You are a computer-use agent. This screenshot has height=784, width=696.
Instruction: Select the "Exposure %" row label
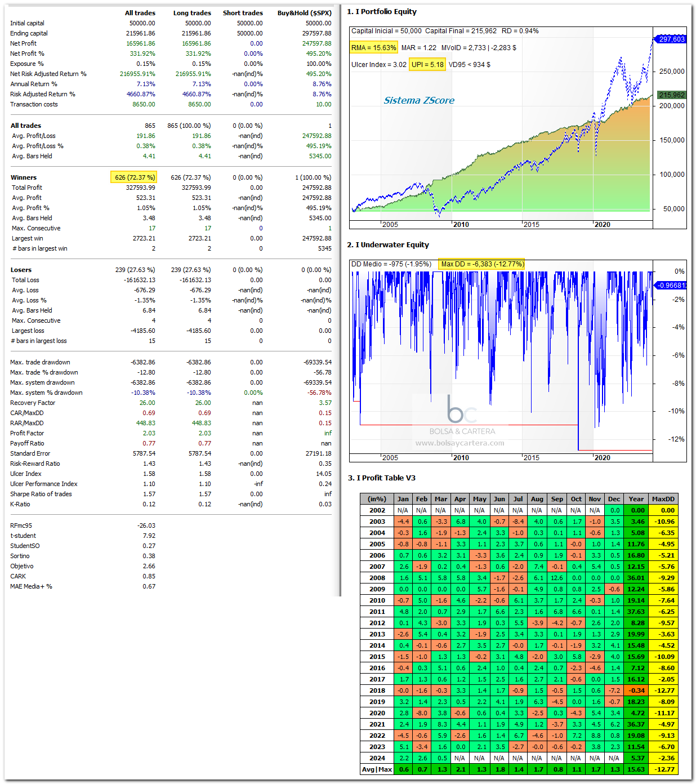[26, 64]
